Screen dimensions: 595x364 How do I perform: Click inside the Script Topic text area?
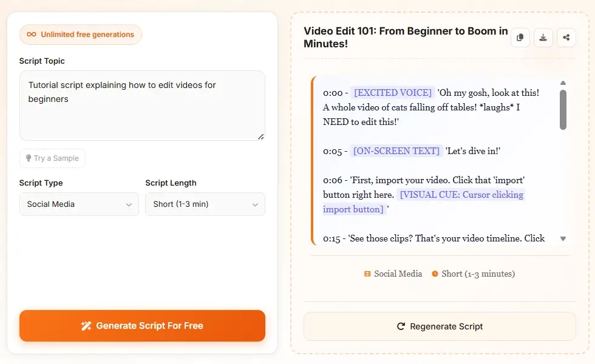point(142,106)
